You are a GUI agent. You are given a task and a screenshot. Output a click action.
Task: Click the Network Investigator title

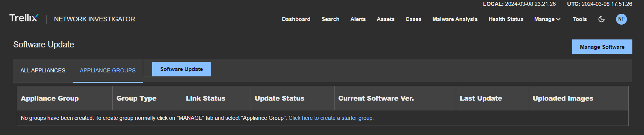(x=94, y=19)
